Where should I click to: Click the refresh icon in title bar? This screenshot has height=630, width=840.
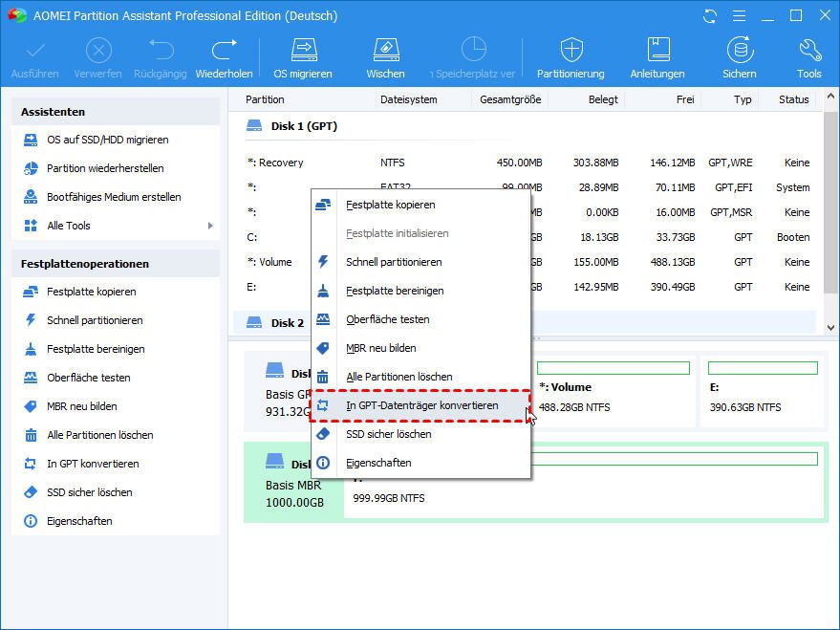tap(710, 16)
